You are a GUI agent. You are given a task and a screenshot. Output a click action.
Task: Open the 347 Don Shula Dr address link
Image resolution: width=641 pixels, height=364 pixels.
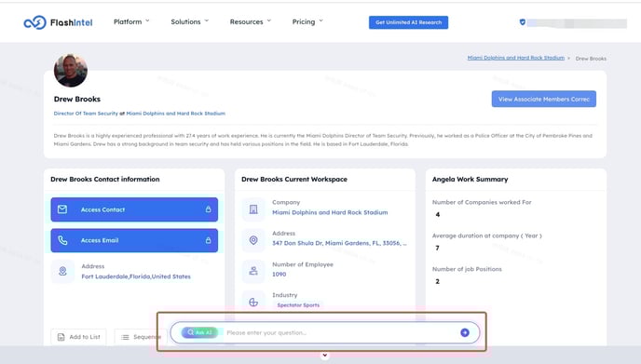(x=339, y=243)
